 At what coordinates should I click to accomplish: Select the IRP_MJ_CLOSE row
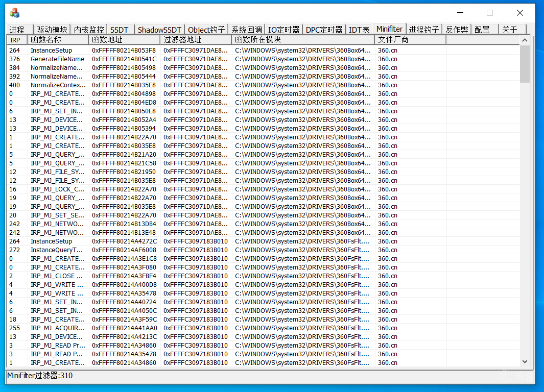(263, 276)
